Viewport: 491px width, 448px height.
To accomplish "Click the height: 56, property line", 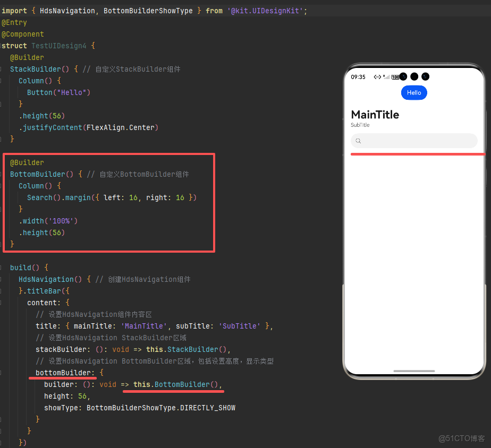I will [x=67, y=397].
